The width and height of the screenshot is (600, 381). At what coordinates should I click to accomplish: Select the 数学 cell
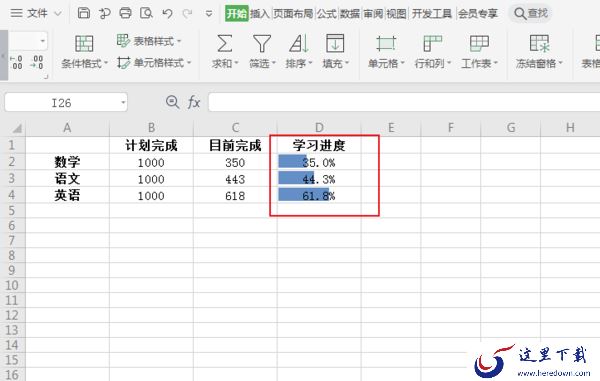[x=67, y=162]
